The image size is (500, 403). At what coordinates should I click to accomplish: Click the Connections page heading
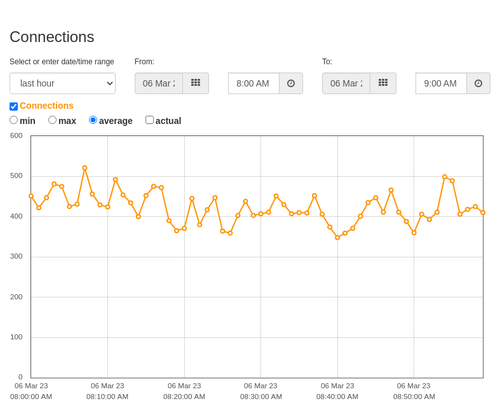[x=52, y=37]
